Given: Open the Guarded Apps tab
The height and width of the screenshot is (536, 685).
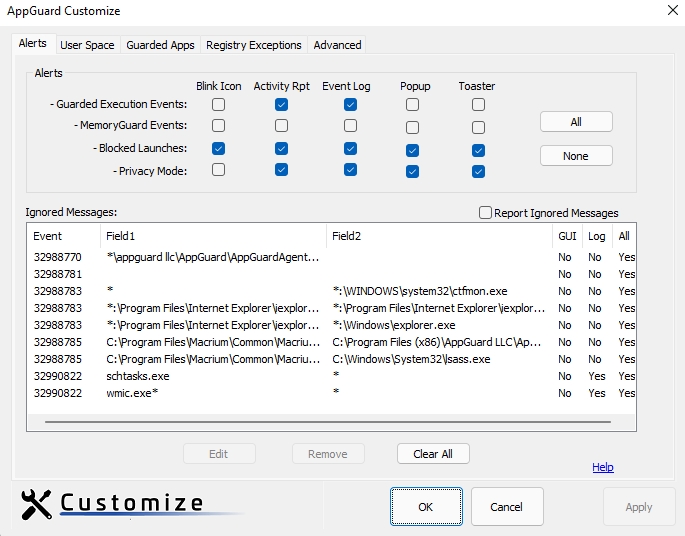Looking at the screenshot, I should pyautogui.click(x=160, y=45).
